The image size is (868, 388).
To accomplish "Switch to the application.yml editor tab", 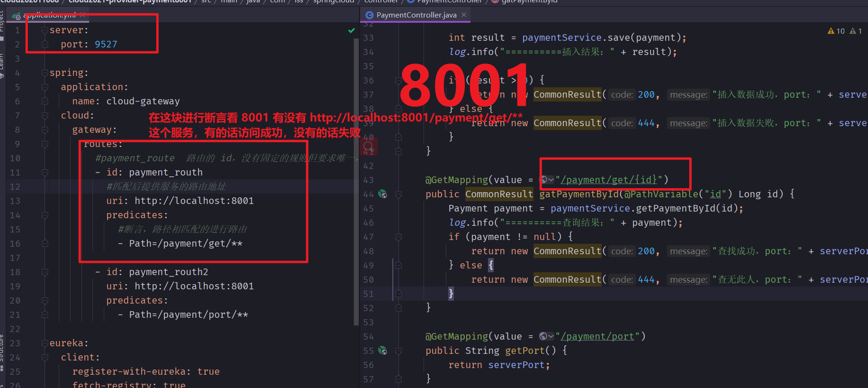I will click(x=49, y=15).
